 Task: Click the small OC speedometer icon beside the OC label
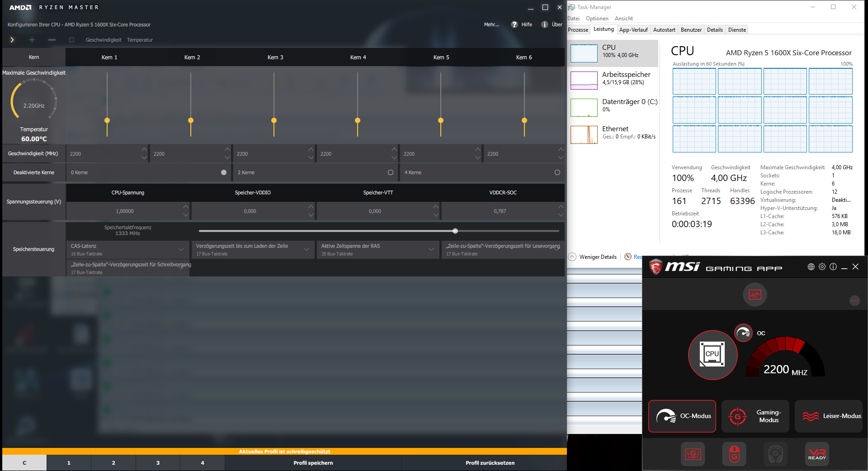pos(743,333)
